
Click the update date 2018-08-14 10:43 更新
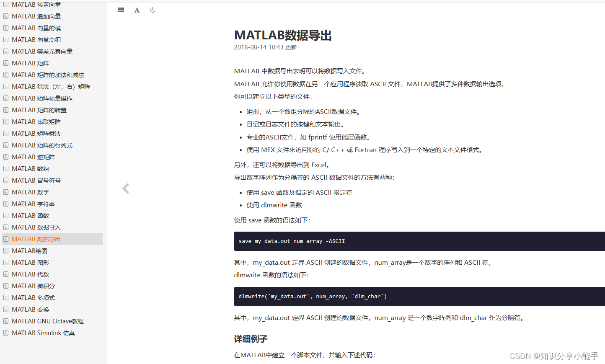265,47
